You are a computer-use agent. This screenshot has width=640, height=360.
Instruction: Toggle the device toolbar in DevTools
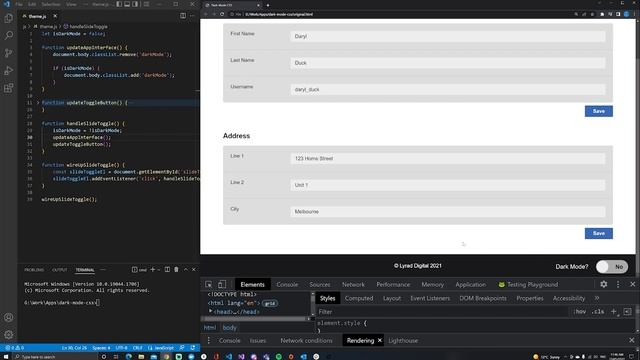(x=222, y=284)
